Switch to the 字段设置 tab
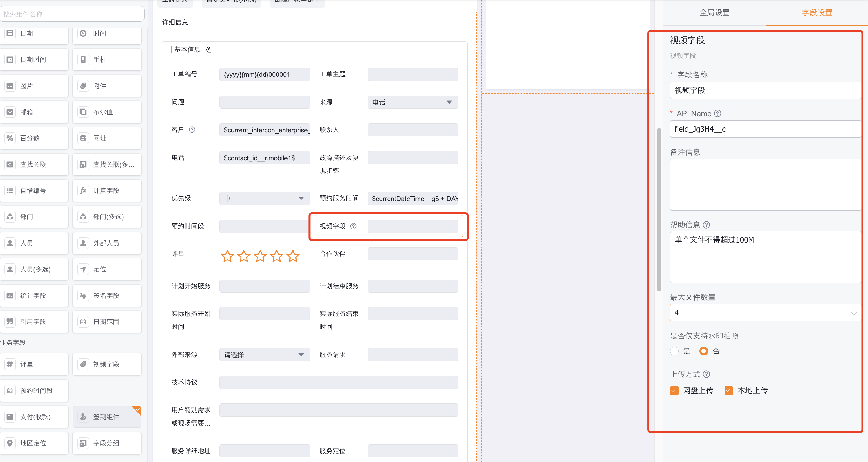The image size is (868, 462). pos(817,13)
